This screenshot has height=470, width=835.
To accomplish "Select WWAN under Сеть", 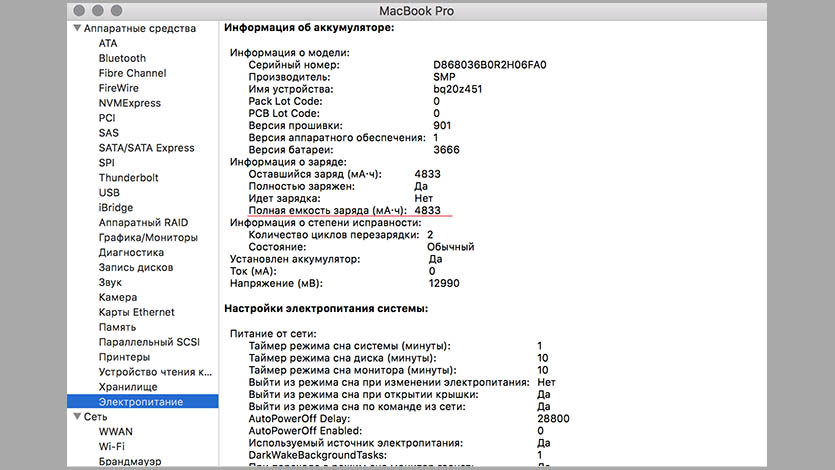I will 116,431.
